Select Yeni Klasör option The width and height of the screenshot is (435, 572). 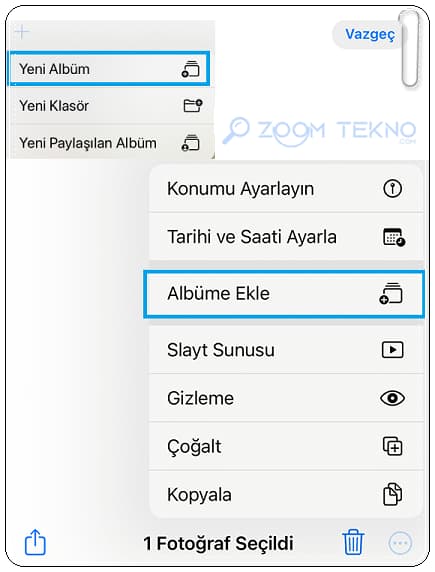(111, 106)
